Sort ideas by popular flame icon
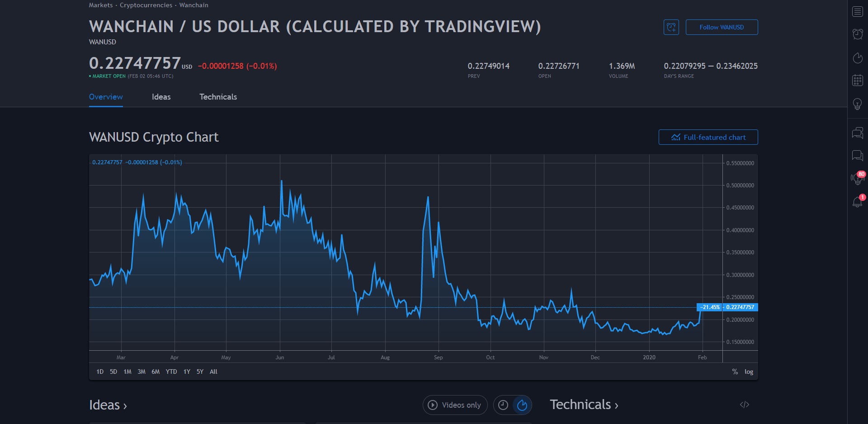The height and width of the screenshot is (424, 868). coord(522,405)
